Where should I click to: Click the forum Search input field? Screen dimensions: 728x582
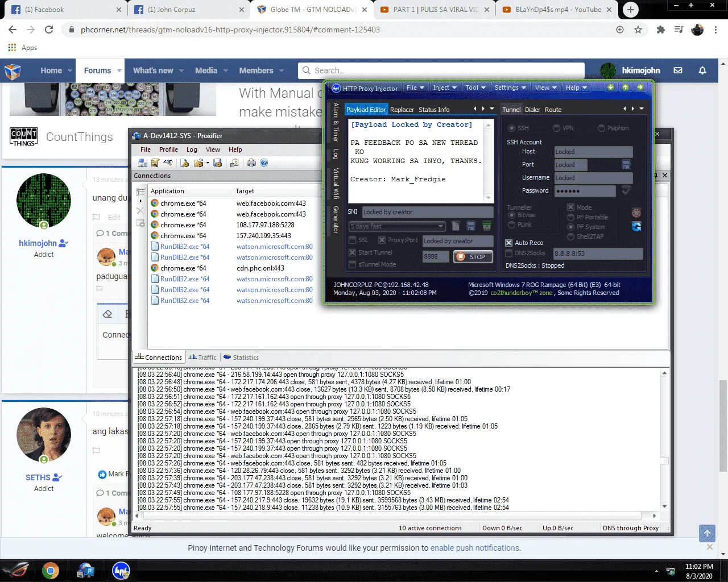(x=441, y=70)
